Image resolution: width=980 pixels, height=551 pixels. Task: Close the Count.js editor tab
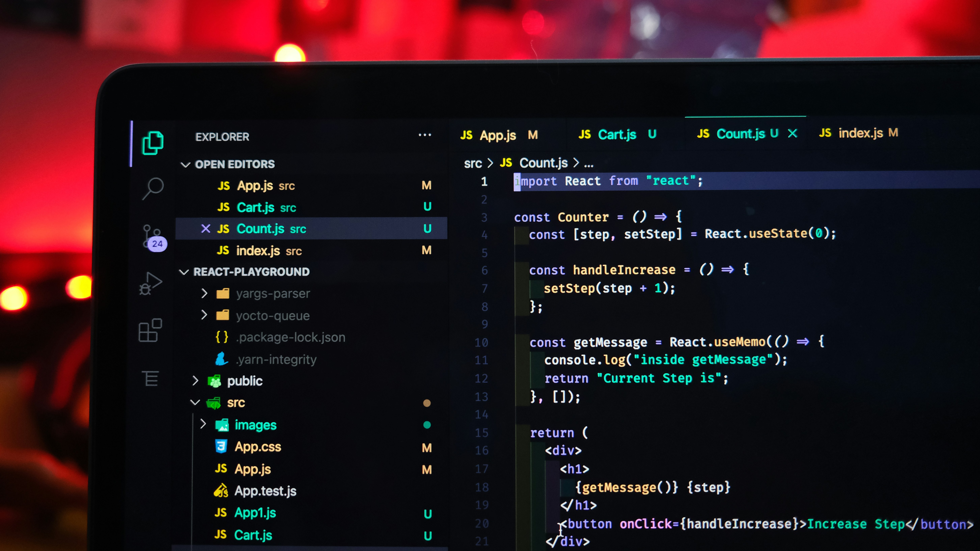pyautogui.click(x=792, y=133)
